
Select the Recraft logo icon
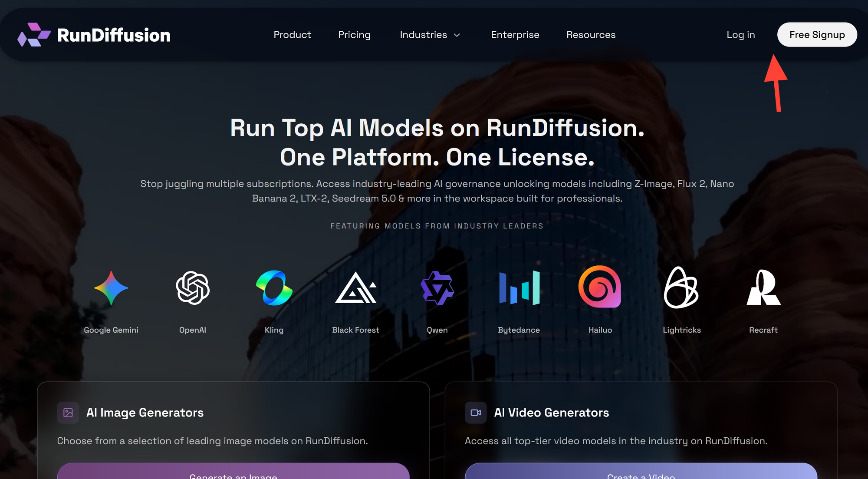tap(763, 287)
